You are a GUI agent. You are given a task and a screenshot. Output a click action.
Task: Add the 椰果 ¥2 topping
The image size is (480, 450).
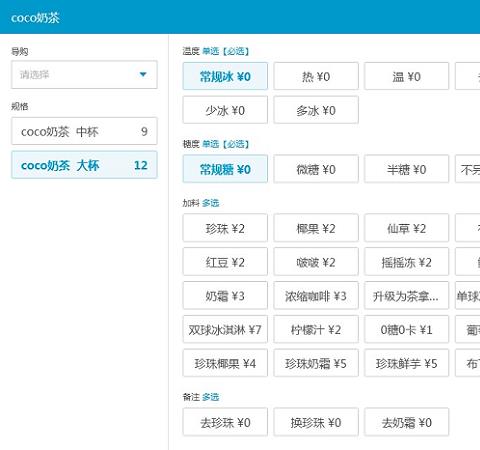[x=316, y=228]
